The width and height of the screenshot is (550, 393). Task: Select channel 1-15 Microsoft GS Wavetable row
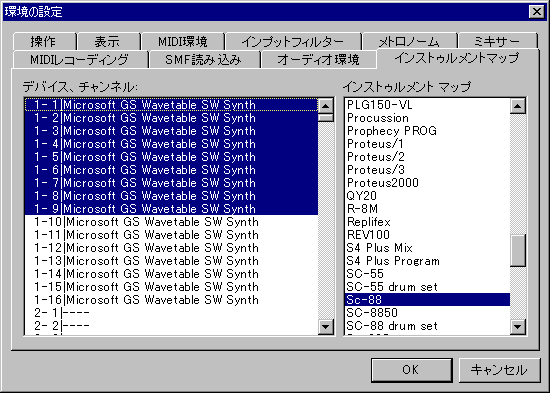[x=172, y=287]
